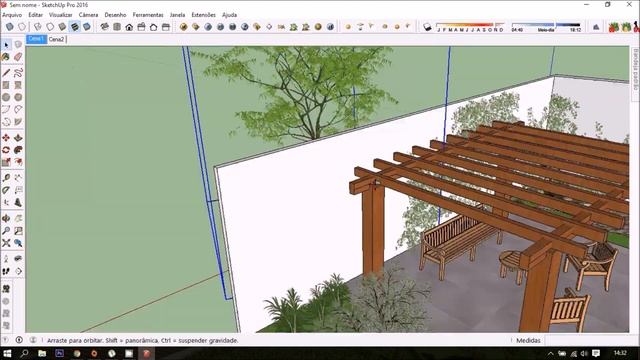This screenshot has height=360, width=640.
Task: Click the Medidas measurements field
Action: (588, 340)
